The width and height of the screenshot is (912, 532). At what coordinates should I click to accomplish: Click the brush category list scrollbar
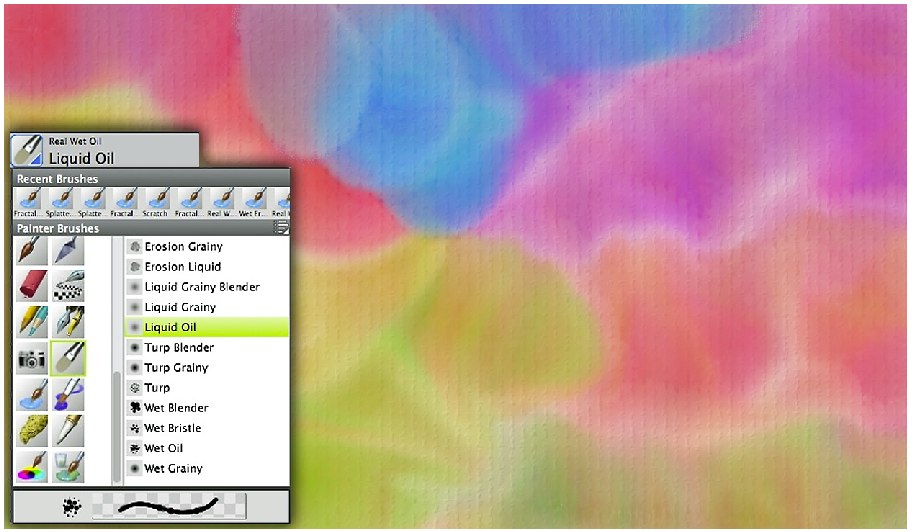(x=116, y=427)
